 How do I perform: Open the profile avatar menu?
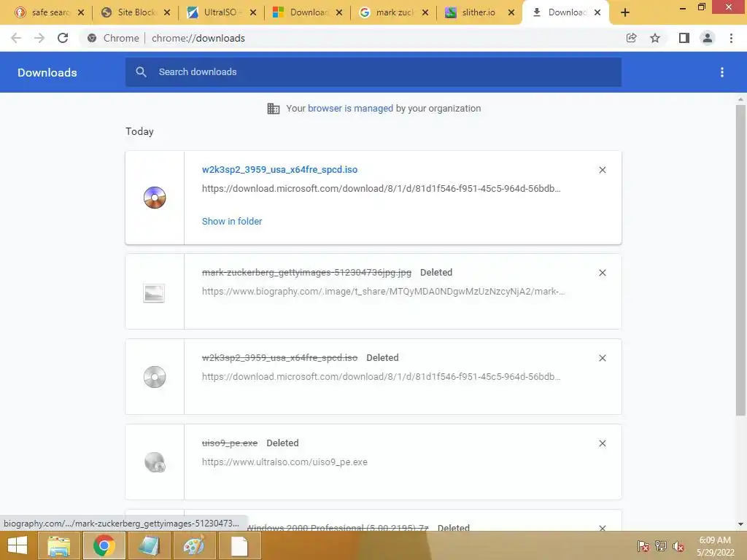pyautogui.click(x=708, y=38)
